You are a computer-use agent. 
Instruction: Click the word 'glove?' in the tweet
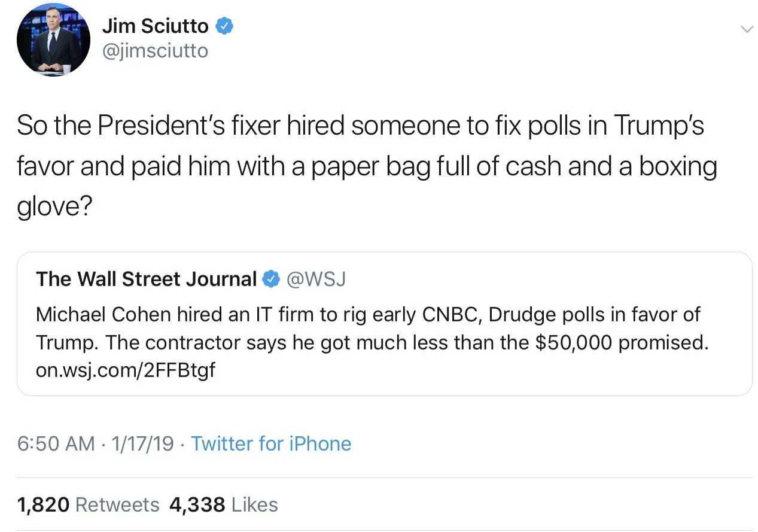(54, 207)
